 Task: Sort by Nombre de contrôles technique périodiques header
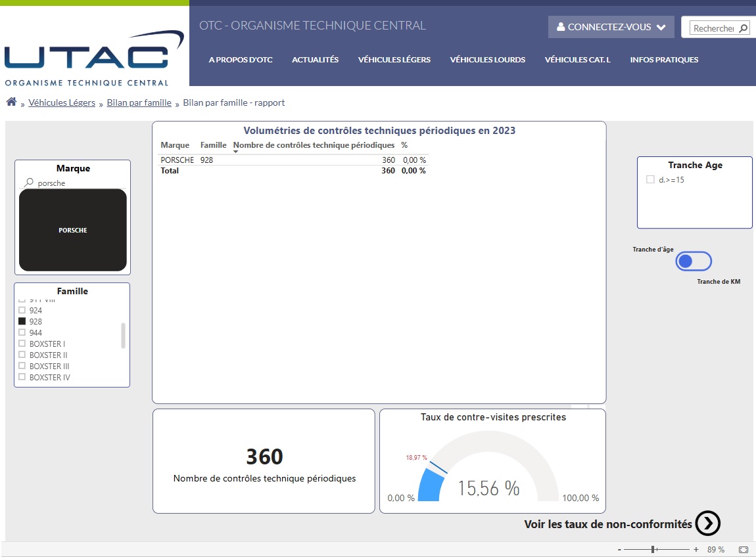[x=314, y=145]
